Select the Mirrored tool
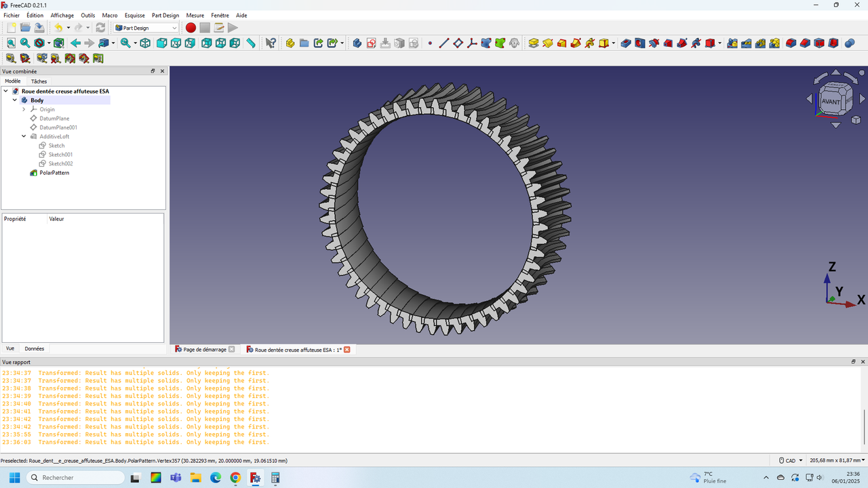868x488 pixels. (732, 43)
